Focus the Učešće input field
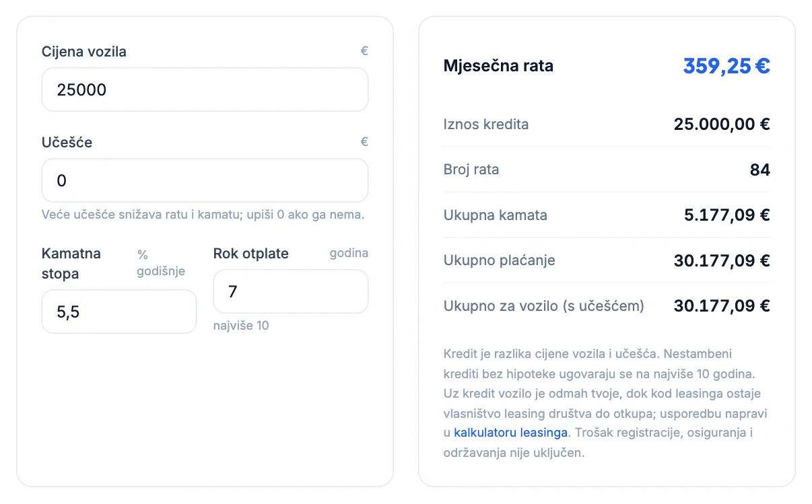 coord(205,180)
